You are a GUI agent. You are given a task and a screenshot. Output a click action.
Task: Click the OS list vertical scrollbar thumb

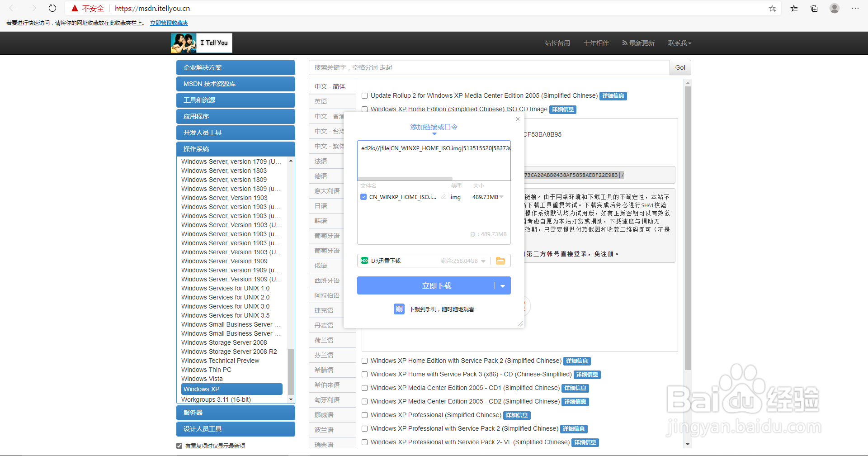[x=291, y=372]
